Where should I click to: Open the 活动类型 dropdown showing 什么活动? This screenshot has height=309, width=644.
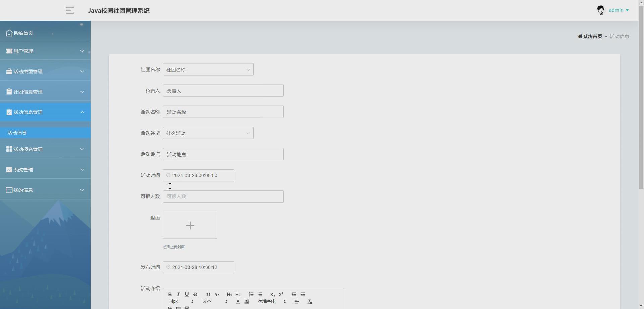pos(208,133)
